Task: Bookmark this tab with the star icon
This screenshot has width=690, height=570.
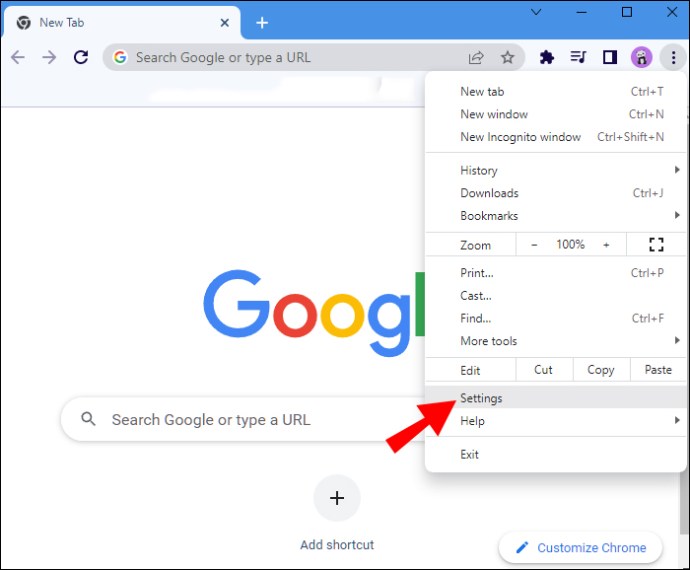Action: 507,57
